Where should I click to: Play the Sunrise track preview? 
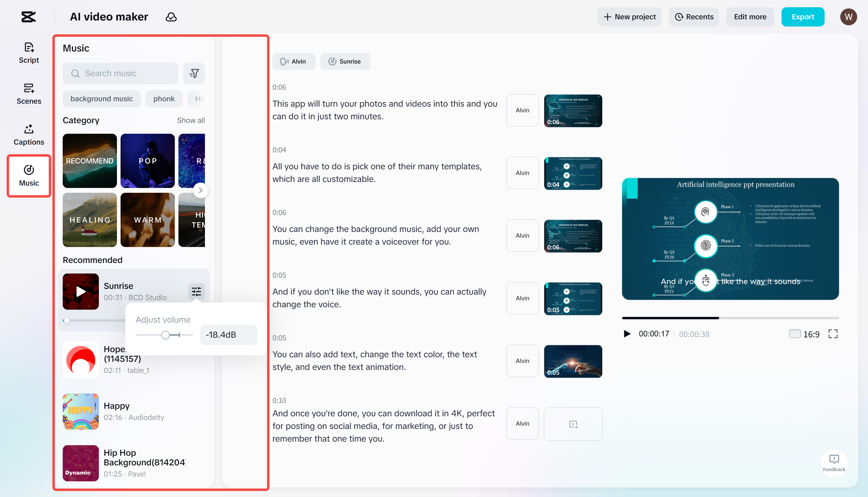click(x=80, y=292)
